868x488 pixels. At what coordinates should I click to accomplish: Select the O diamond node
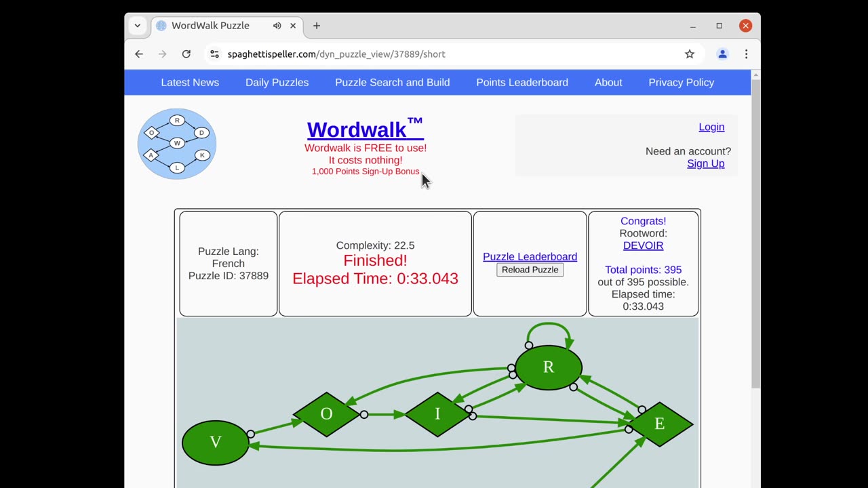click(x=326, y=414)
